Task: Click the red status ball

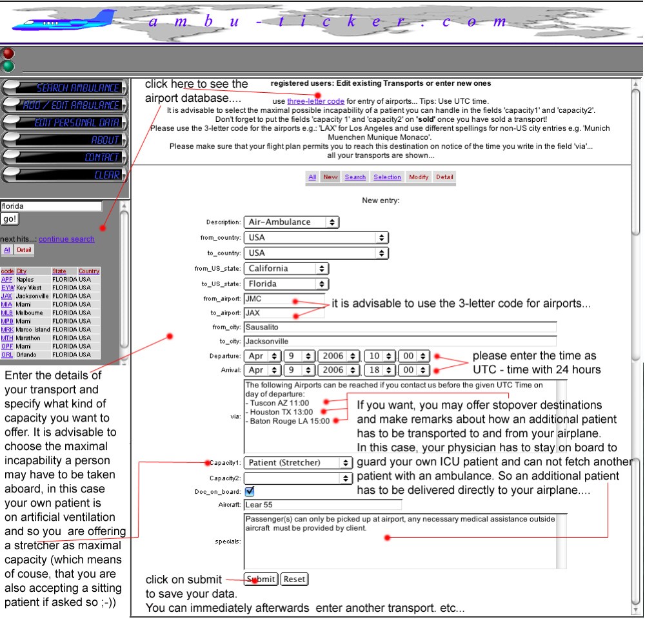Action: click(8, 54)
